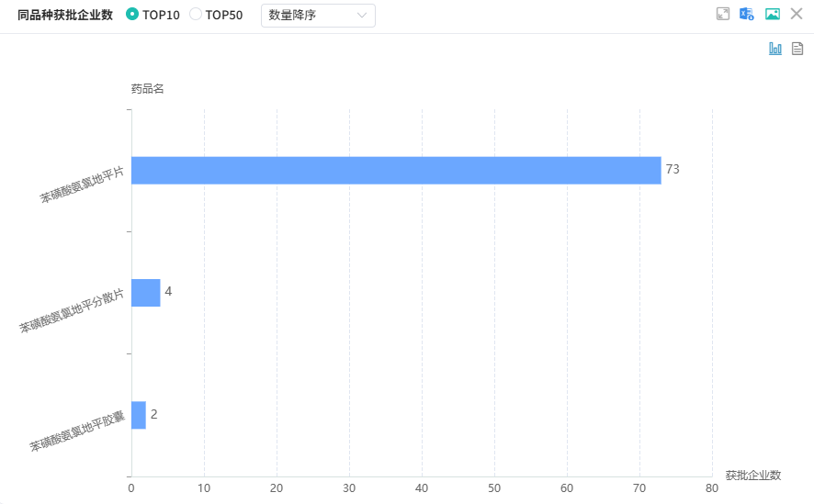
Task: Click the 苯磺酸氨氯地平片 axis label
Action: [82, 185]
